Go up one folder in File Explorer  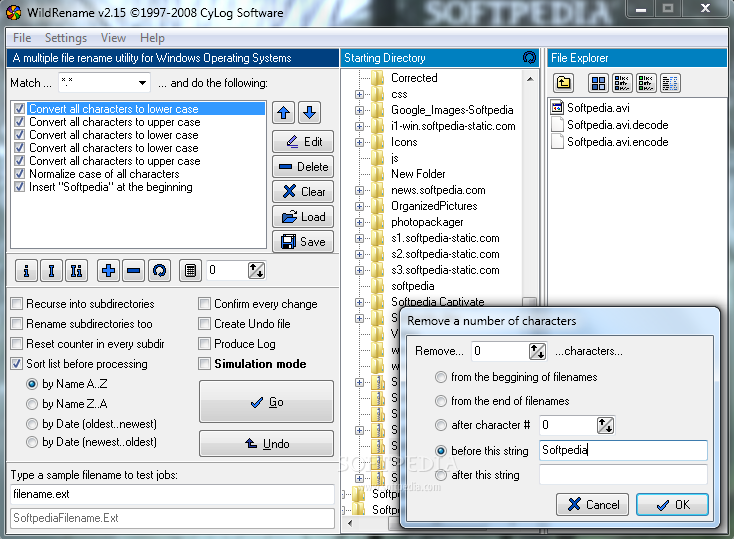coord(564,83)
